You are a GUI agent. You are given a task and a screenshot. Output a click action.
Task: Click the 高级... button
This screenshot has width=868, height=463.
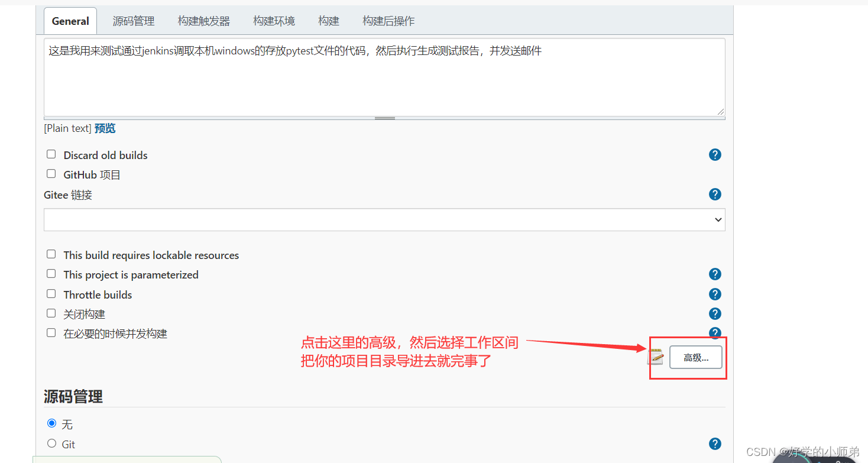696,358
